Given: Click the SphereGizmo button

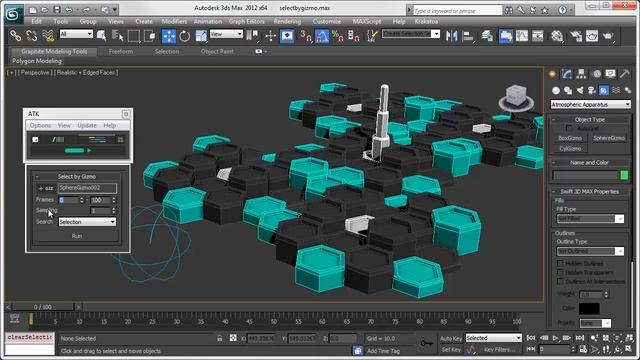Looking at the screenshot, I should click(x=609, y=138).
